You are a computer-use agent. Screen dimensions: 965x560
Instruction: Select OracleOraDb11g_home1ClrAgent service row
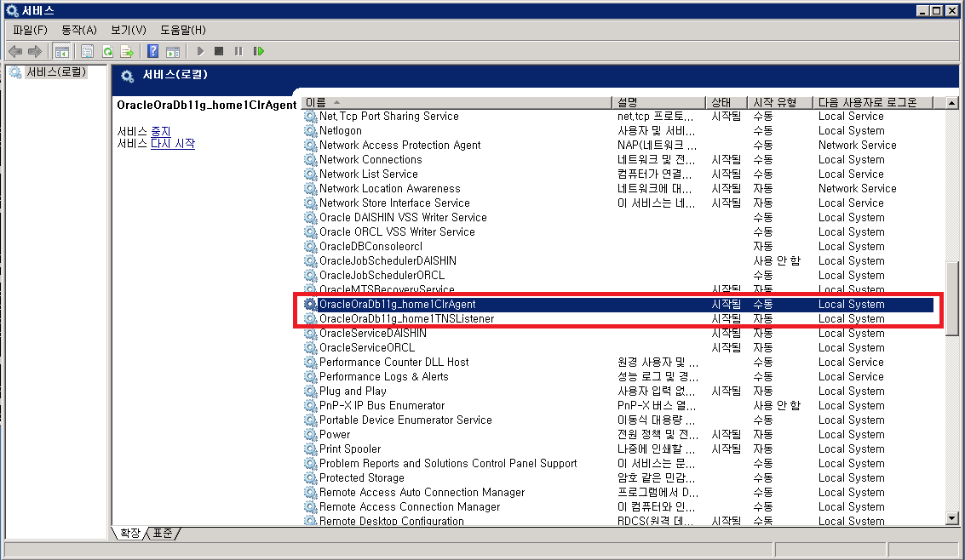click(x=618, y=305)
